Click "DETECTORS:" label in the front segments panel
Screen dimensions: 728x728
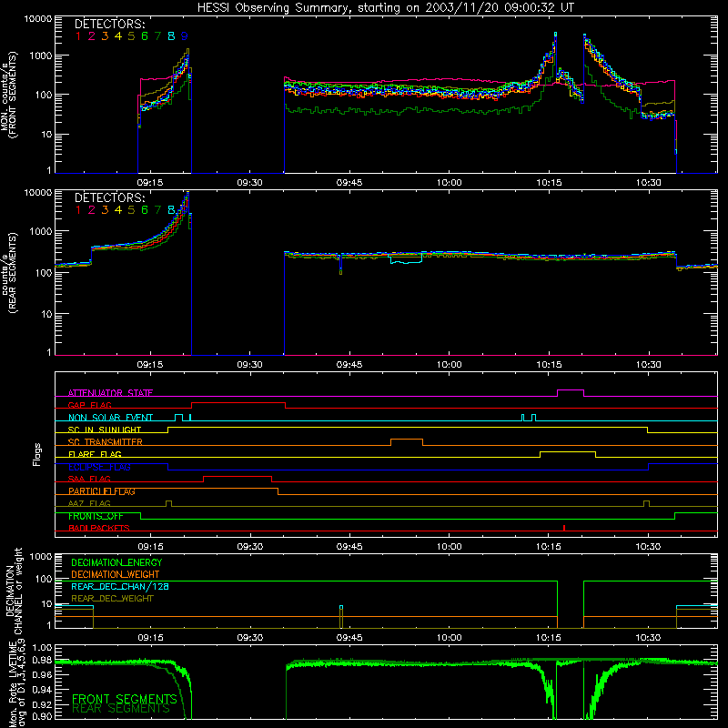110,25
